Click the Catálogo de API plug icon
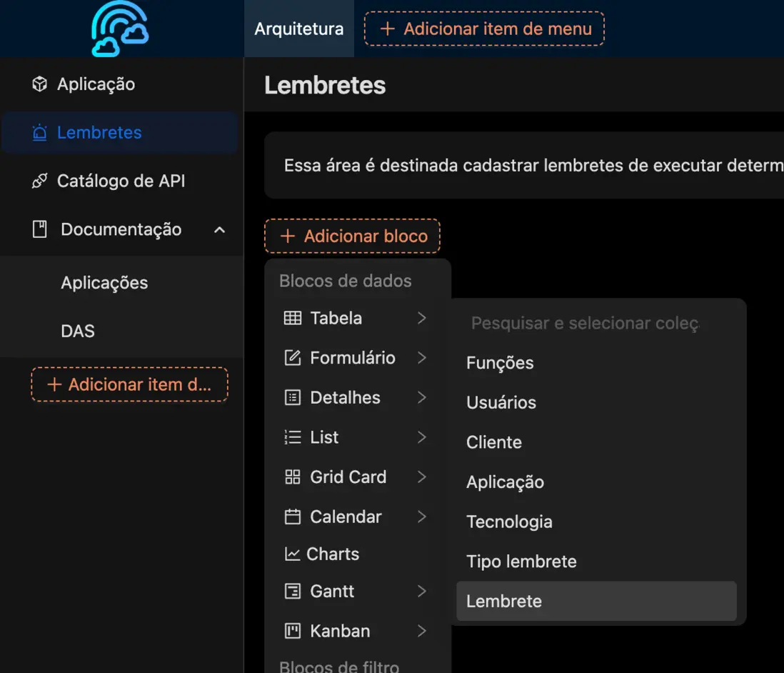 (40, 181)
